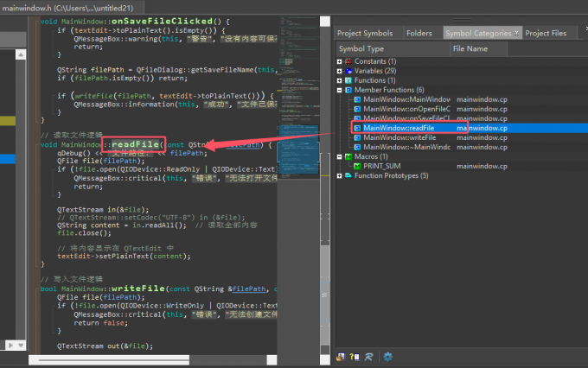Click the blue Variables category icon

coord(348,71)
